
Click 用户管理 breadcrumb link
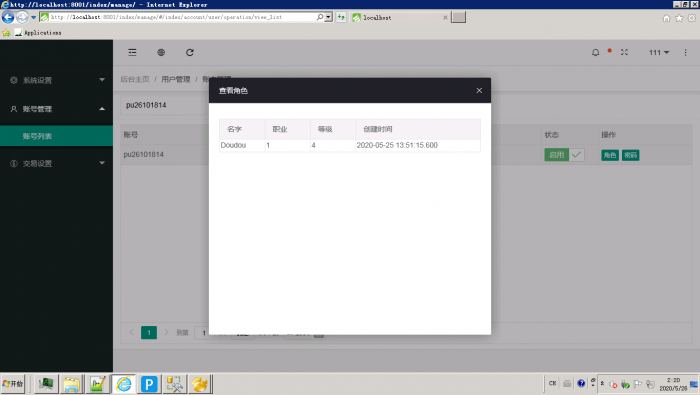coord(175,79)
